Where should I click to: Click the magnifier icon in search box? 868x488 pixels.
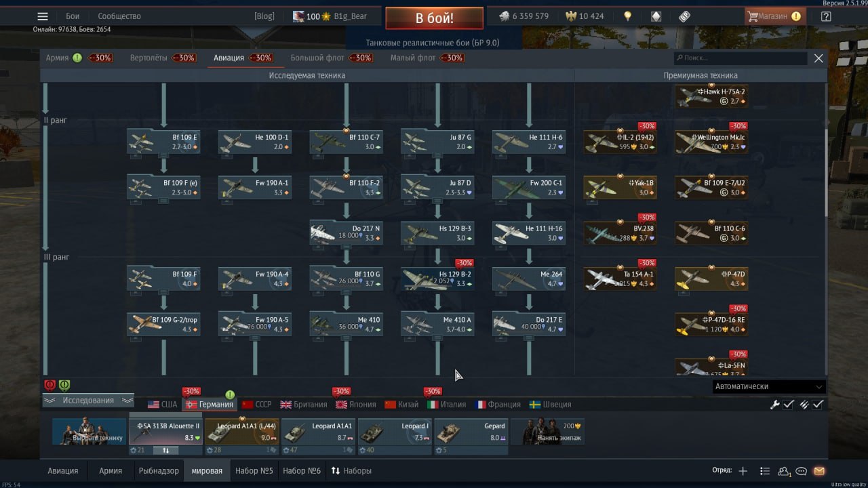click(679, 58)
